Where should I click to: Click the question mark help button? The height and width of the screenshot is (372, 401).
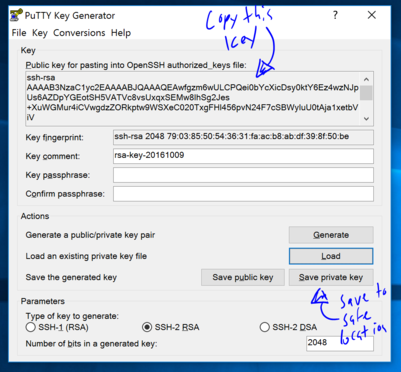pyautogui.click(x=335, y=15)
